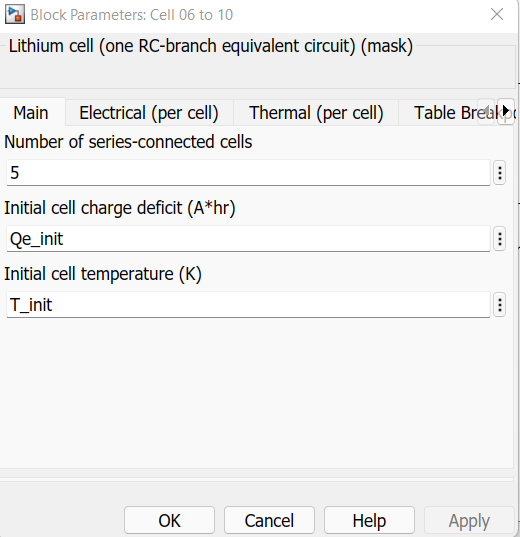520x537 pixels.
Task: Show next tabs with right arrow
Action: click(x=506, y=111)
